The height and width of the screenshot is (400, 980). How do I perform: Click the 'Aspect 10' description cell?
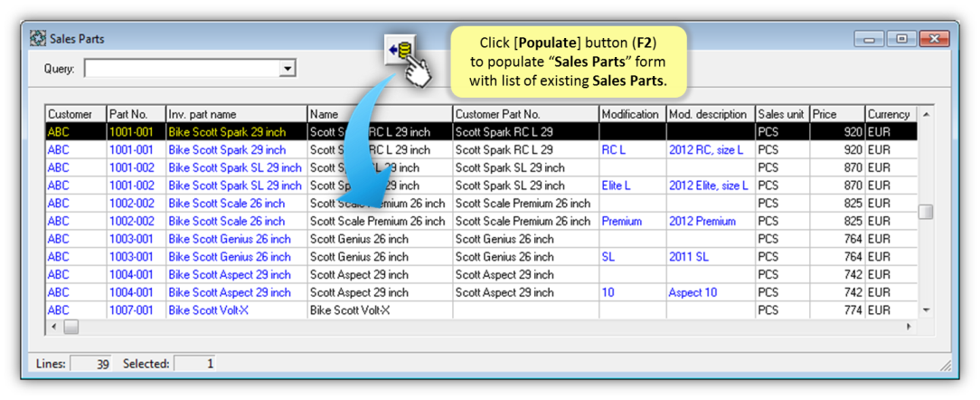(711, 292)
